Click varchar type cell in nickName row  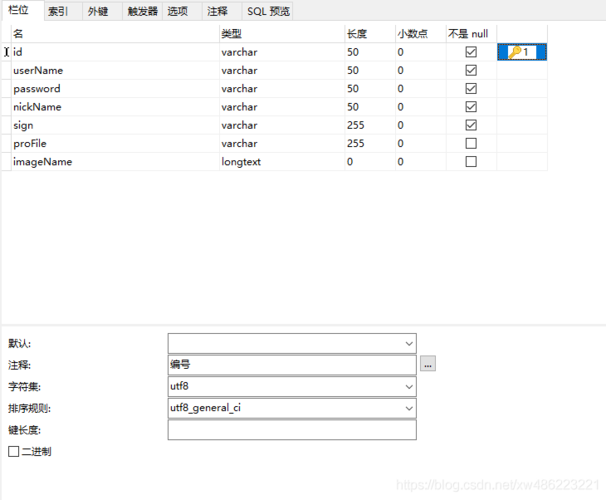[x=282, y=107]
